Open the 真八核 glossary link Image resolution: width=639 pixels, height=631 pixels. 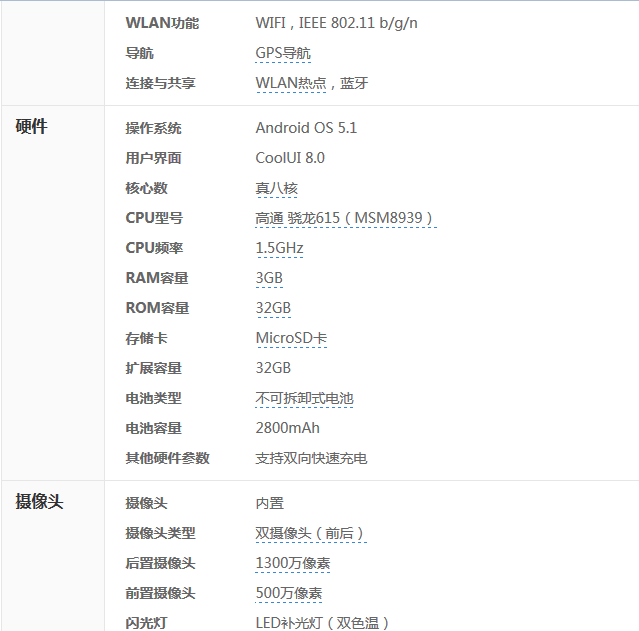coord(276,188)
